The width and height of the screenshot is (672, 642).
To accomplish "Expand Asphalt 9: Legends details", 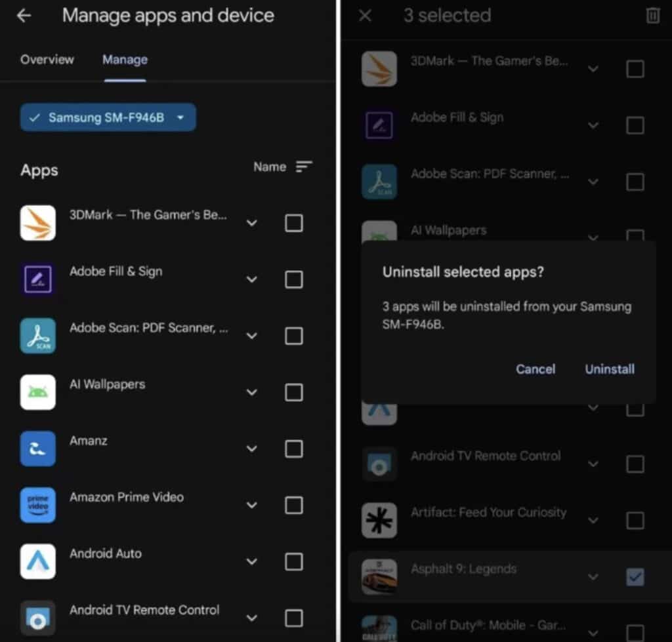I will pos(593,577).
